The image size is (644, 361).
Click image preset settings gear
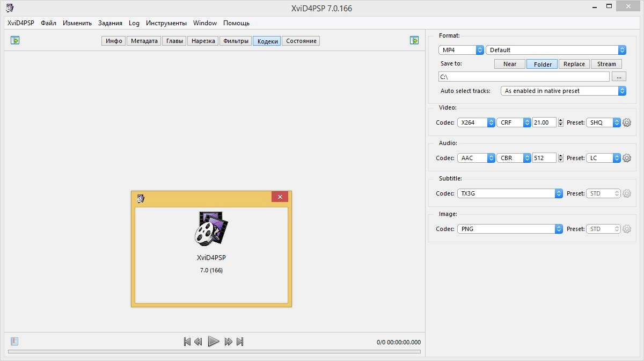pos(626,229)
